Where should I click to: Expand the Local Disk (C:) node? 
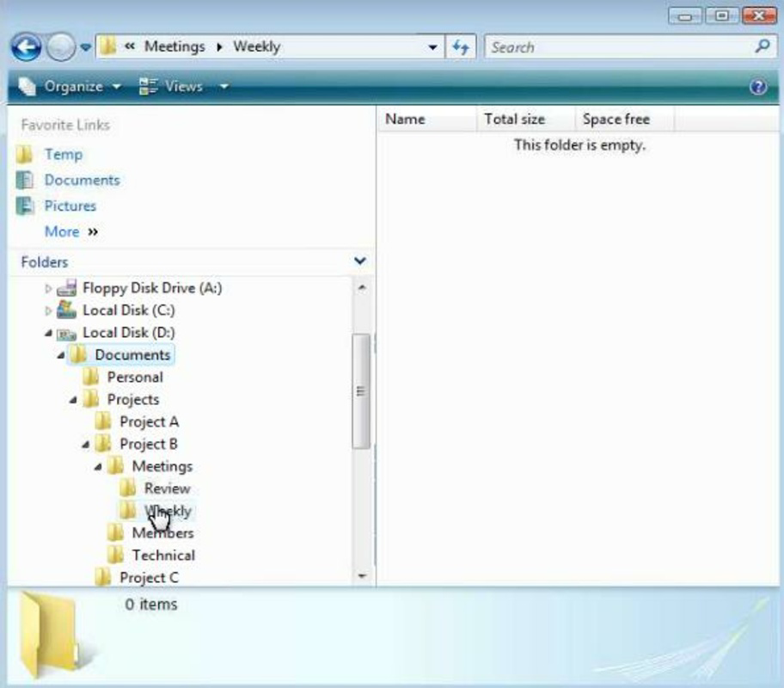point(48,310)
